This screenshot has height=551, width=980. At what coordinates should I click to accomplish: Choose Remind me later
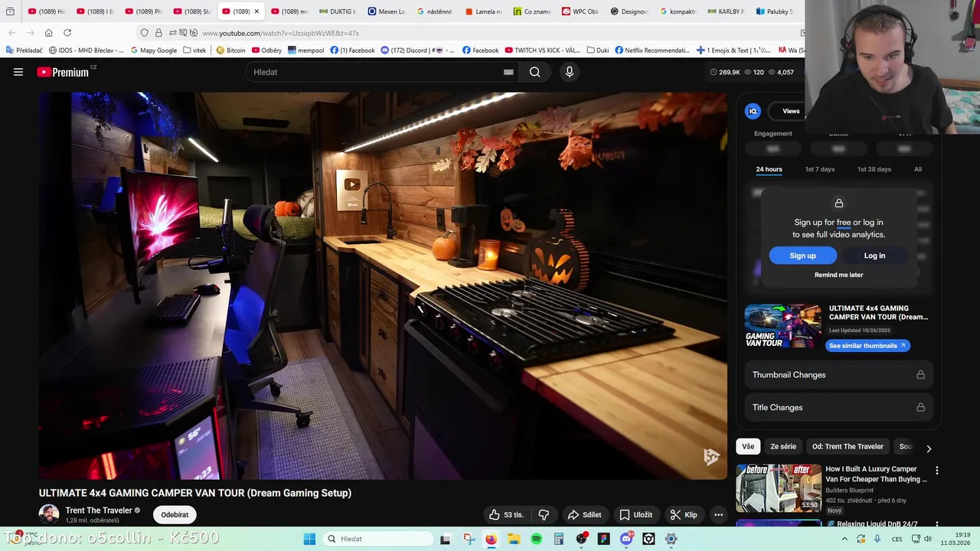[838, 275]
